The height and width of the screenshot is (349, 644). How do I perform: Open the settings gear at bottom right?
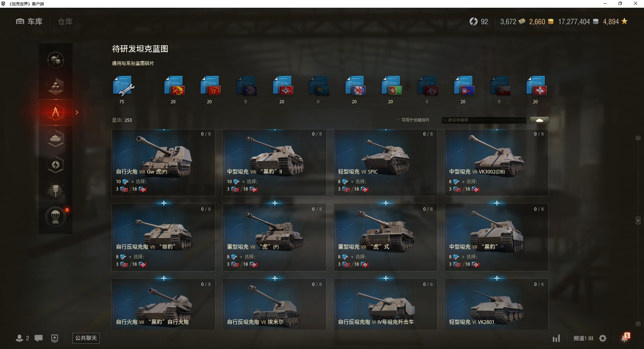603,338
